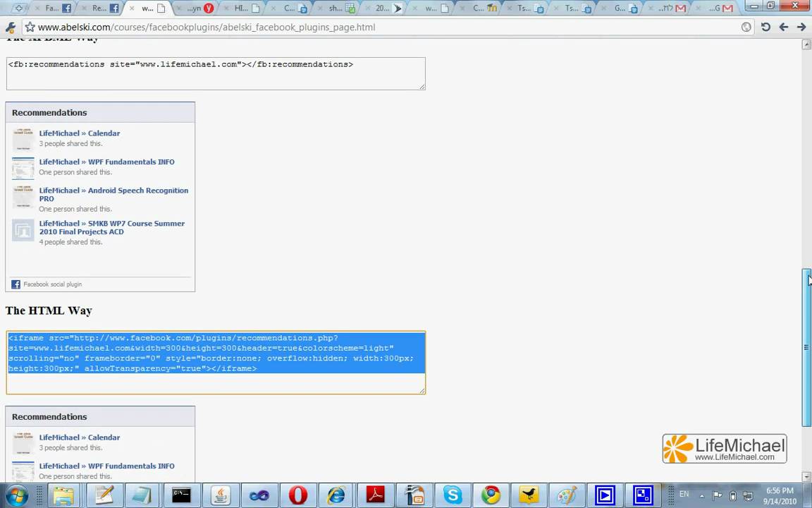Open Paint palette icon in taskbar
This screenshot has width=812, height=508.
pos(567,495)
